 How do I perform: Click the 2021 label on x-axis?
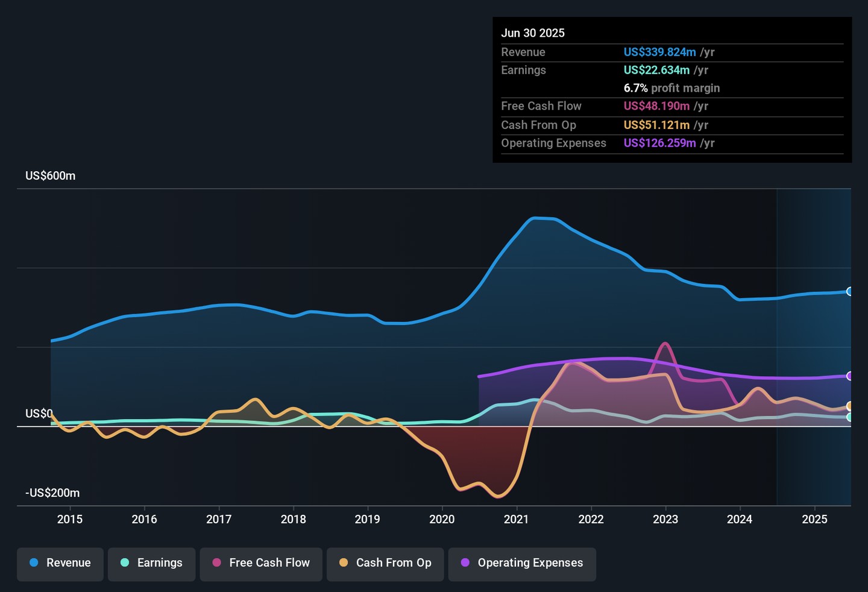(x=516, y=520)
